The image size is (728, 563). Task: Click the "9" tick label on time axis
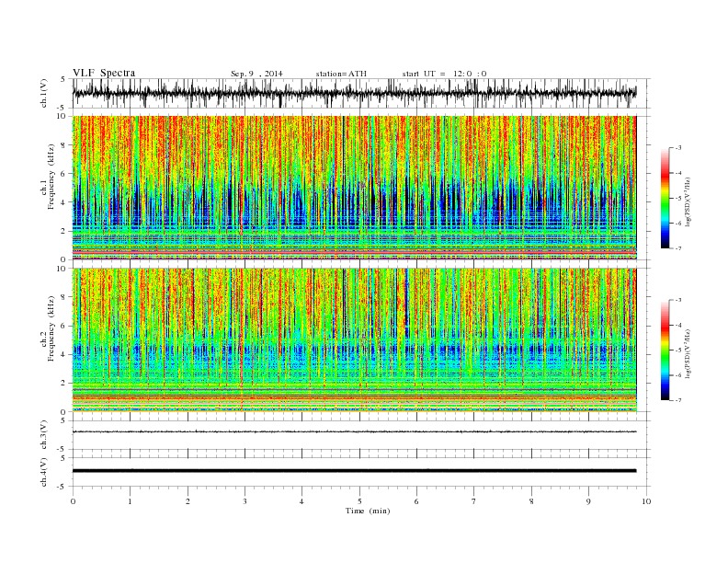(588, 501)
